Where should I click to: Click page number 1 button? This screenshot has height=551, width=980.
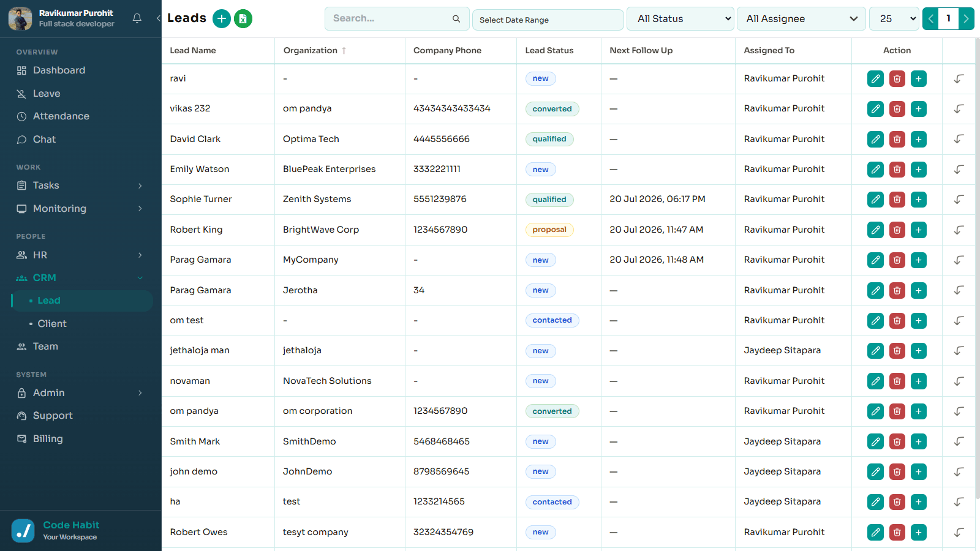click(948, 19)
